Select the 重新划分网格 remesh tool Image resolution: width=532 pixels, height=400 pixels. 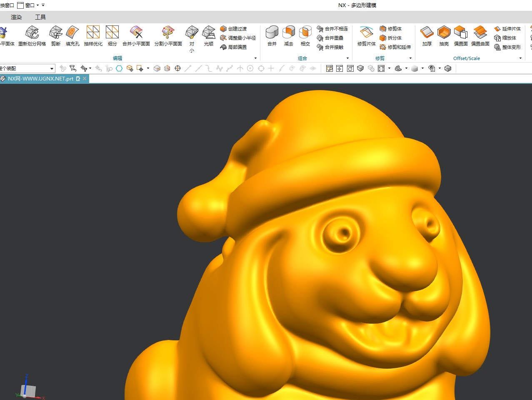pos(32,36)
